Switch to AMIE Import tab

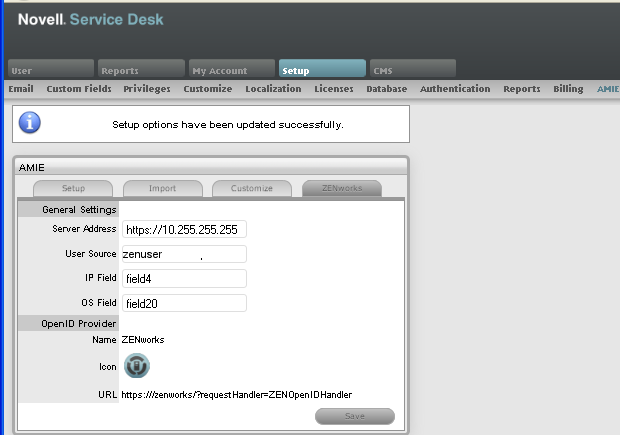[163, 188]
